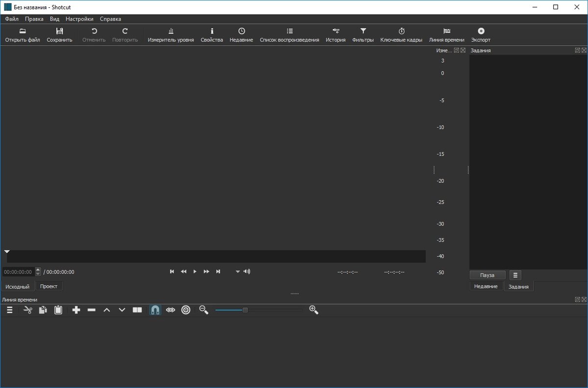The width and height of the screenshot is (588, 388).
Task: Open the Справка menu
Action: pos(110,19)
